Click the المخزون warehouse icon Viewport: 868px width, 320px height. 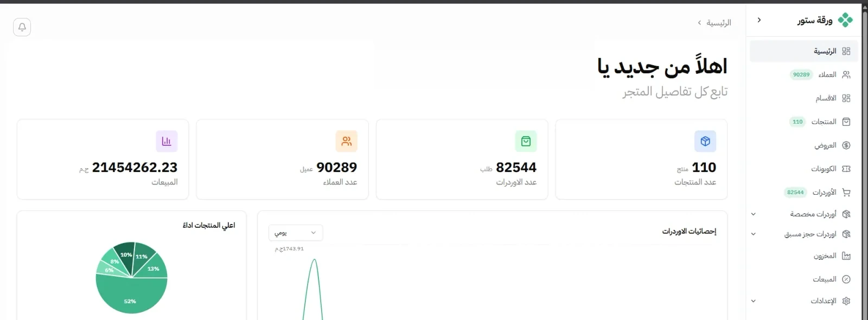click(846, 256)
